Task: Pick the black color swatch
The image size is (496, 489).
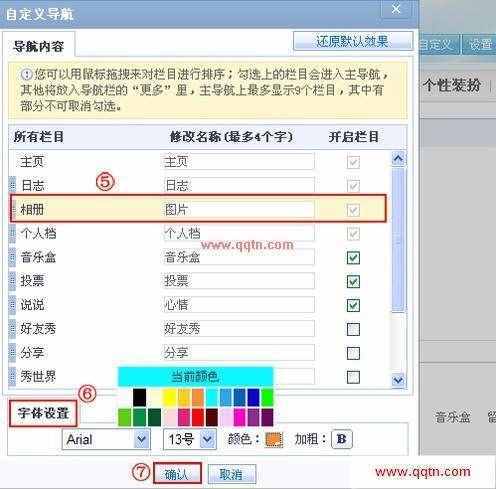Action: point(139,397)
